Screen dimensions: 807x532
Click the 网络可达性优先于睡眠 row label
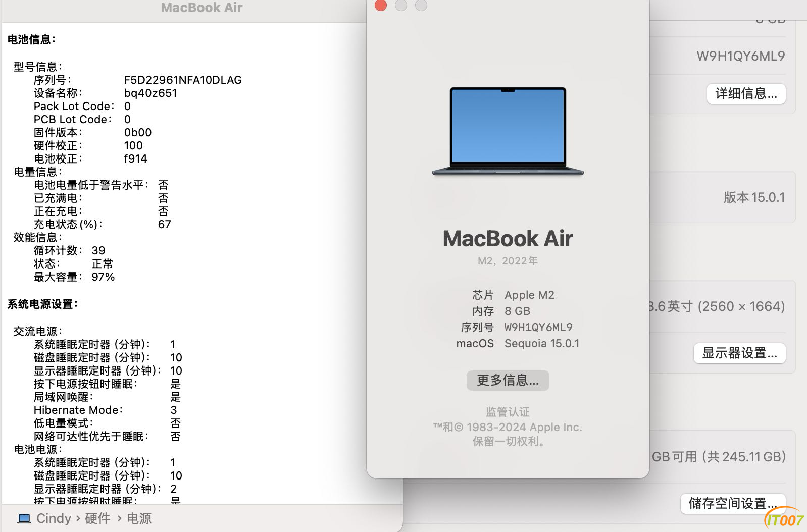91,436
